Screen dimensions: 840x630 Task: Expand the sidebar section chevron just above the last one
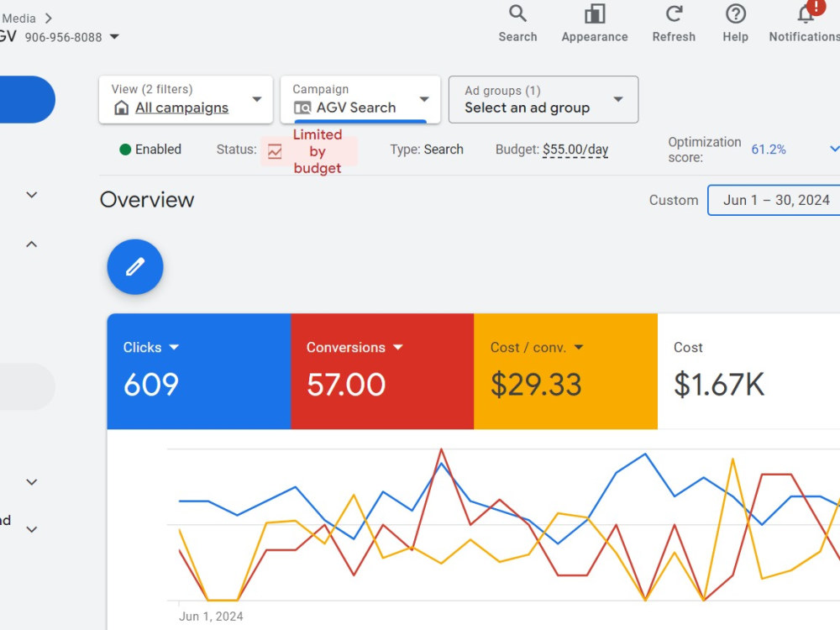coord(32,482)
